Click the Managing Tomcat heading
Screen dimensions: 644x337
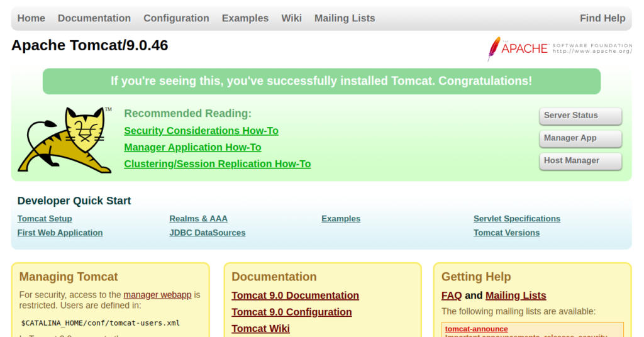69,277
